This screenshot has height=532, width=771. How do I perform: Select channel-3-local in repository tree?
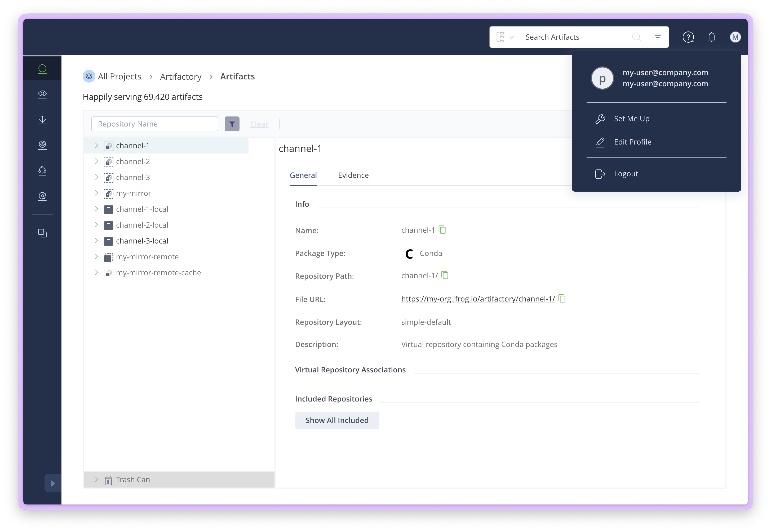point(142,241)
